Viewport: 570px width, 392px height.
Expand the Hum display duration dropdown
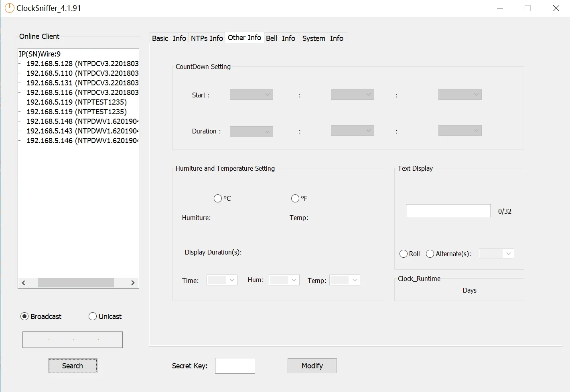click(284, 280)
